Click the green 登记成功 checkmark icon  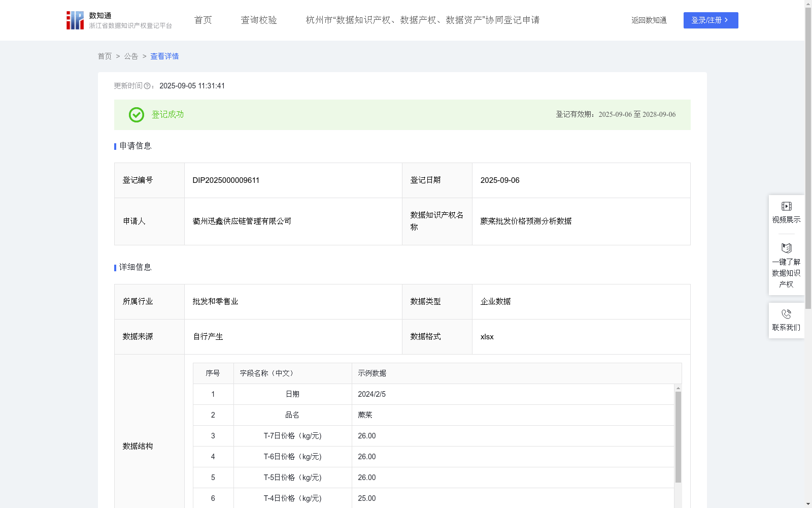click(136, 115)
